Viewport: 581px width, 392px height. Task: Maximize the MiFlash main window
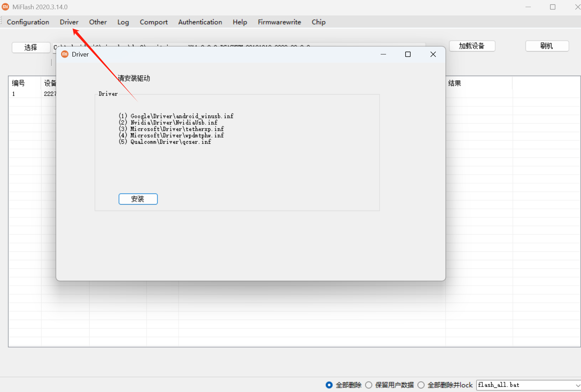click(x=553, y=7)
